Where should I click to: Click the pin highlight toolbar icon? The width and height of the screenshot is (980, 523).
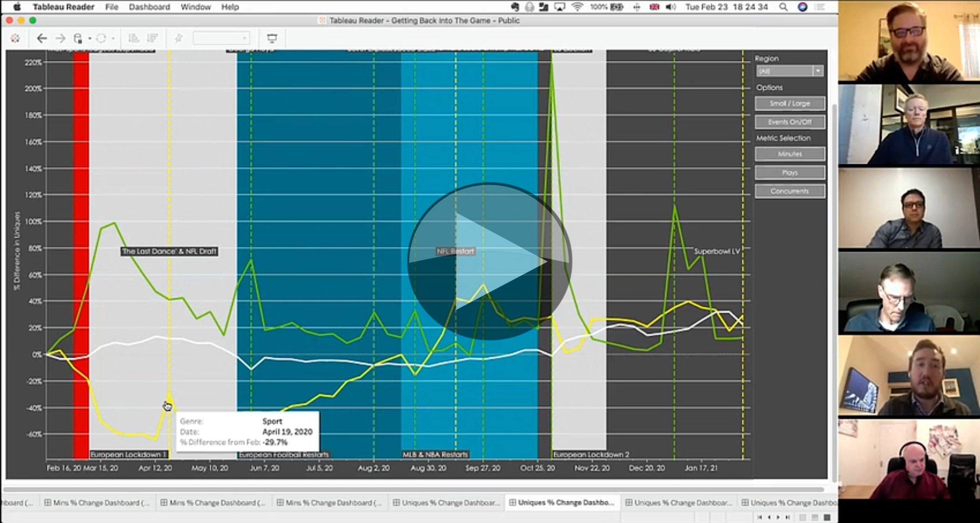click(x=178, y=38)
